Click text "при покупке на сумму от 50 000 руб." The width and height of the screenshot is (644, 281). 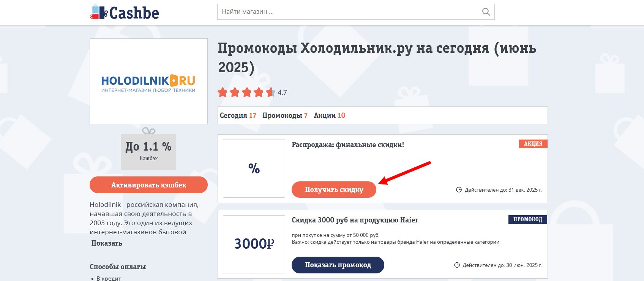coord(336,235)
